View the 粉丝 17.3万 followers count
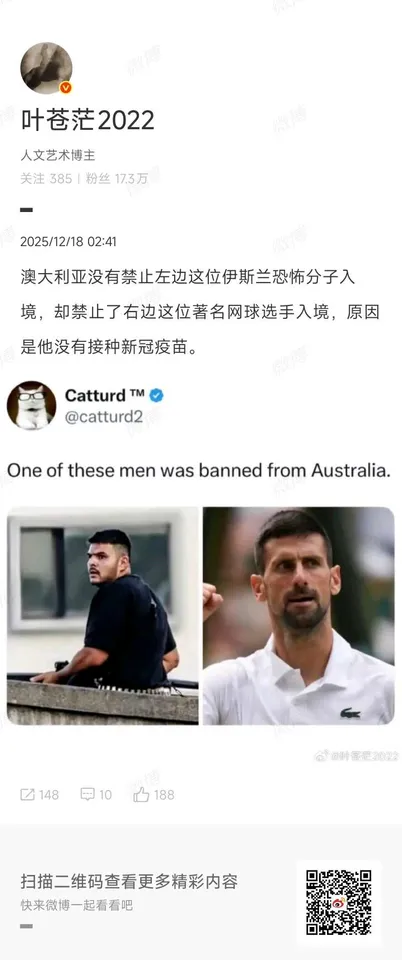 (117, 178)
